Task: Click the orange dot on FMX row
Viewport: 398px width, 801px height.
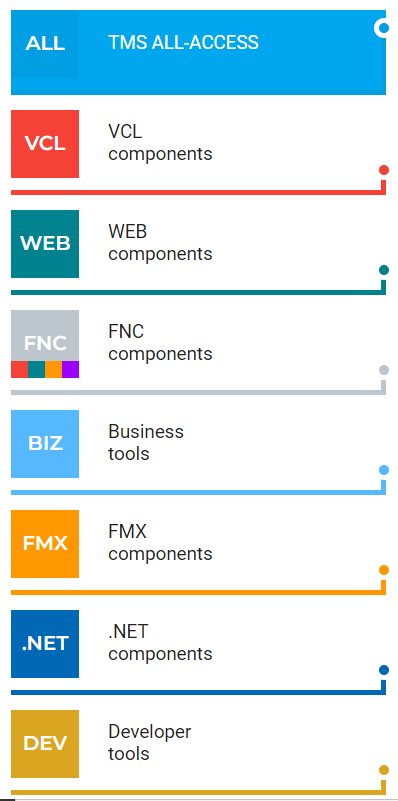Action: click(384, 570)
